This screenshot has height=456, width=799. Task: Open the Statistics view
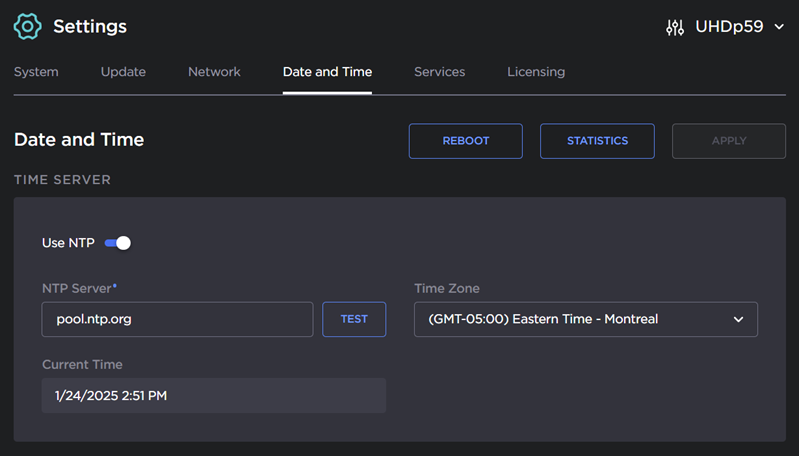(597, 141)
